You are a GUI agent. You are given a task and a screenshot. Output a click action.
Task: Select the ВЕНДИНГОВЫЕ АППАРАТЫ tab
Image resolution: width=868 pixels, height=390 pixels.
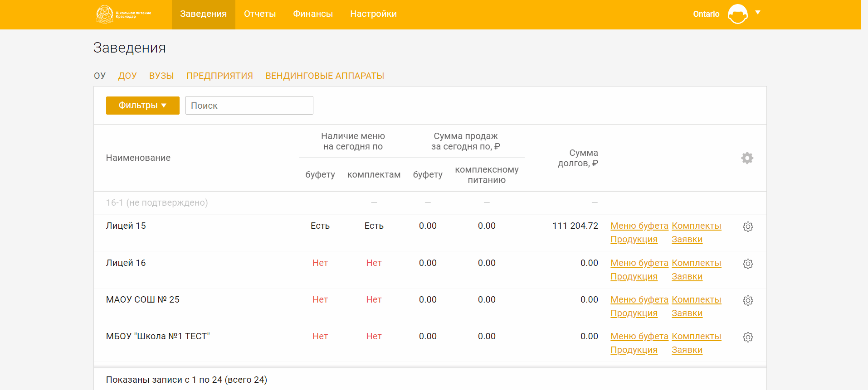point(325,76)
